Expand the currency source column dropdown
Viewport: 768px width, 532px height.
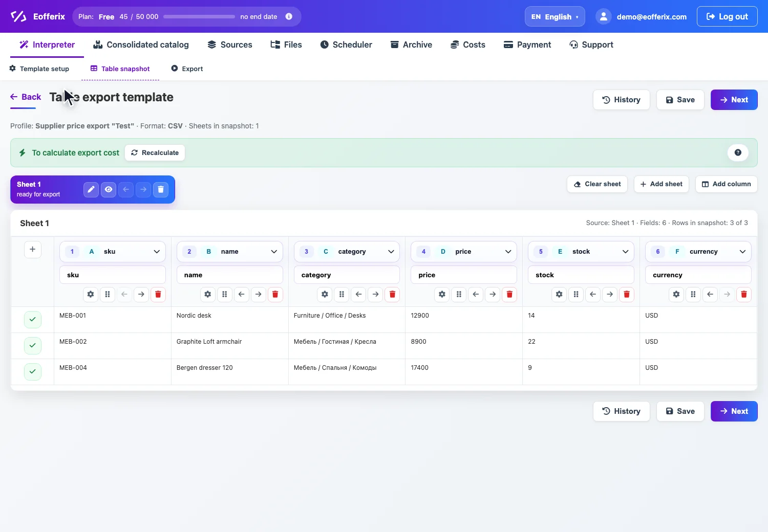(698, 251)
